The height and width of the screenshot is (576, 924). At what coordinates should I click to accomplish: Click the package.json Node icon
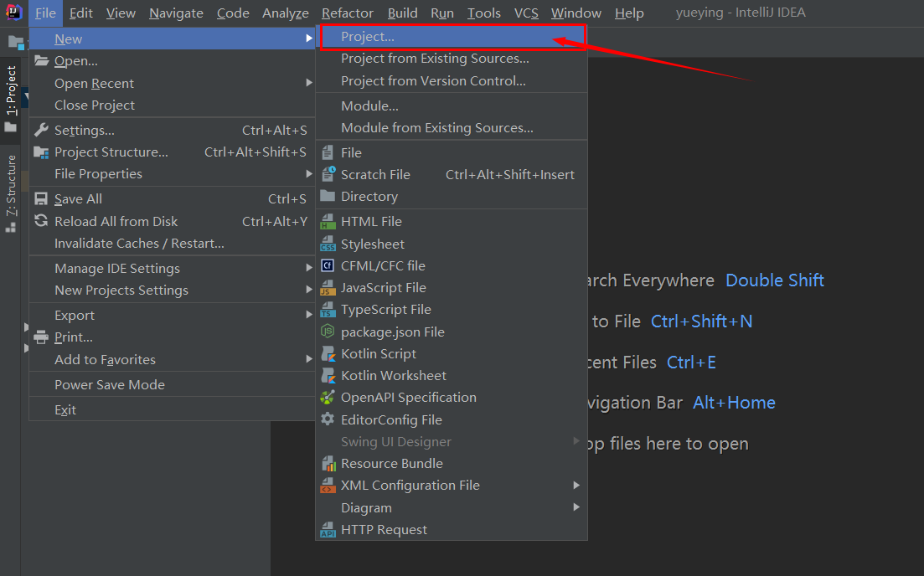[328, 332]
